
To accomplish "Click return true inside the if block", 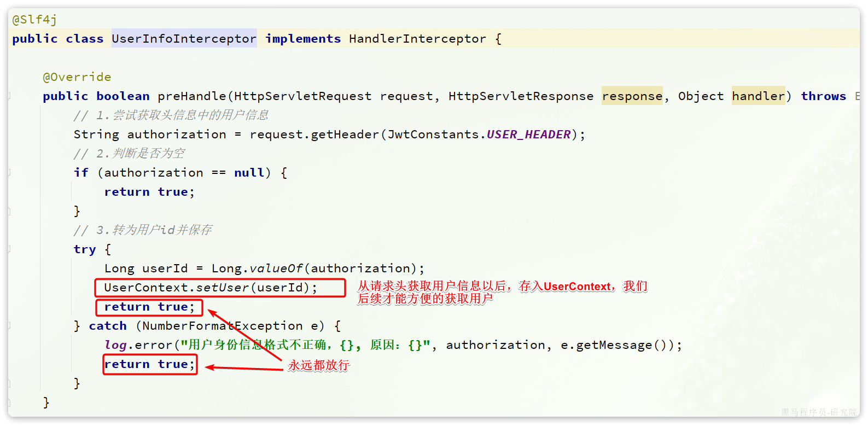I will [149, 192].
